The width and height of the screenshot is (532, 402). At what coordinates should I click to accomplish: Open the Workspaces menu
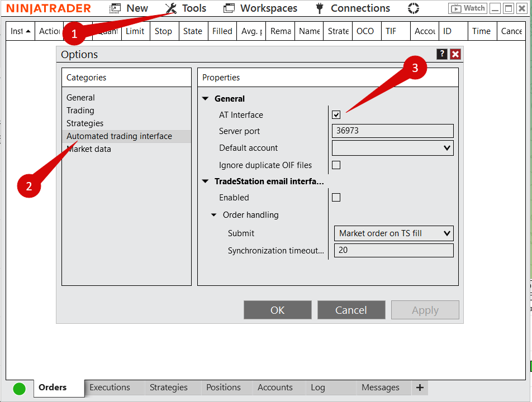click(268, 8)
